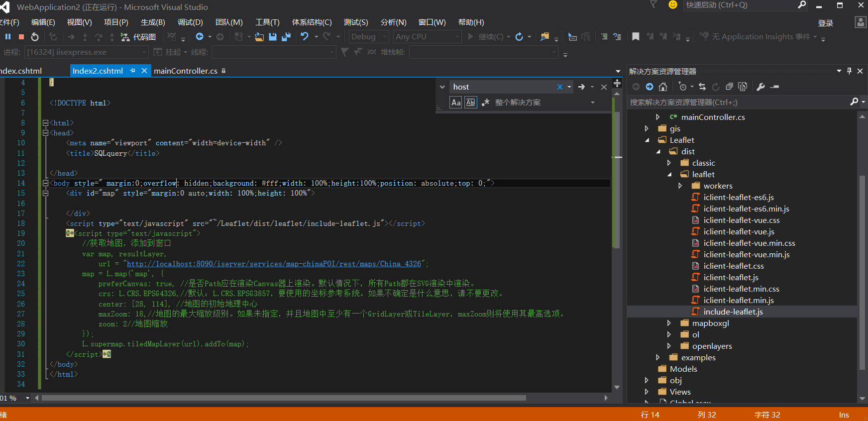Toggle regular expressions in find box
Image resolution: width=868 pixels, height=421 pixels.
[485, 103]
